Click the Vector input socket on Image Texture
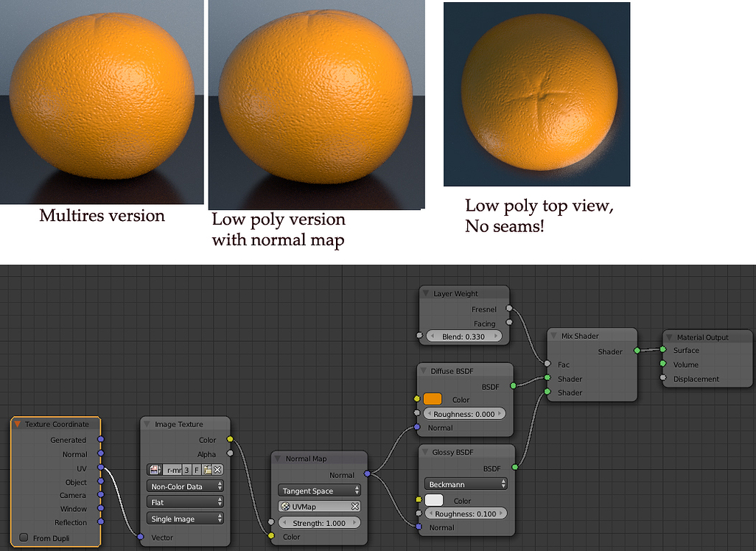 140,536
